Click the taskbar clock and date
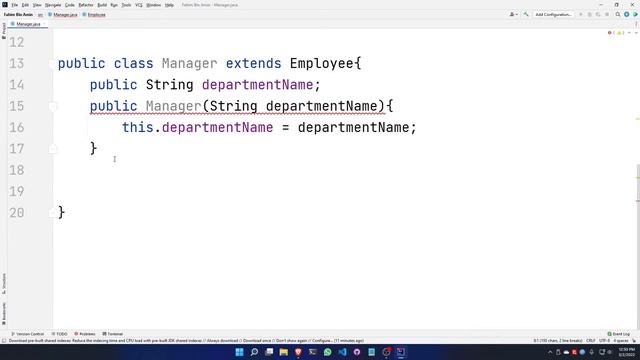 tap(627, 352)
